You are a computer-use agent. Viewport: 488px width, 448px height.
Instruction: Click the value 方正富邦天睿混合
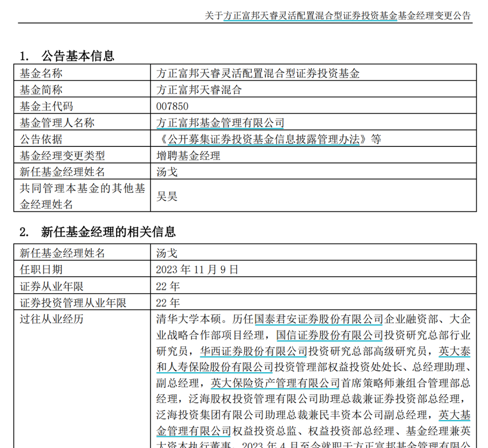point(199,90)
